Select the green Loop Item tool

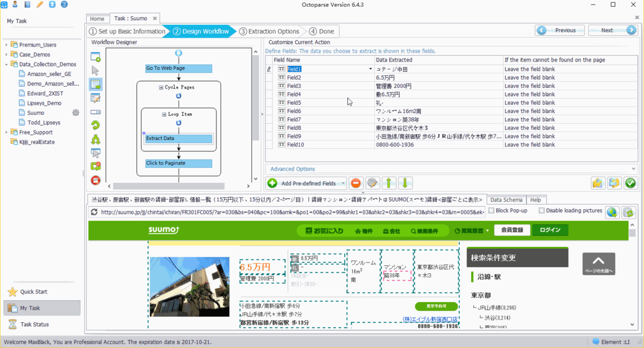click(96, 126)
